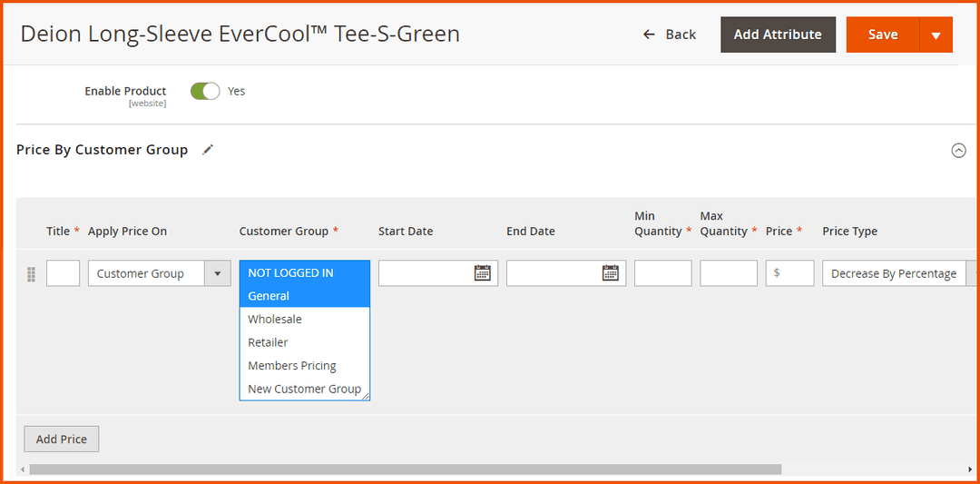Viewport: 980px width, 484px height.
Task: Select Retailer in the customer group list
Action: [268, 342]
